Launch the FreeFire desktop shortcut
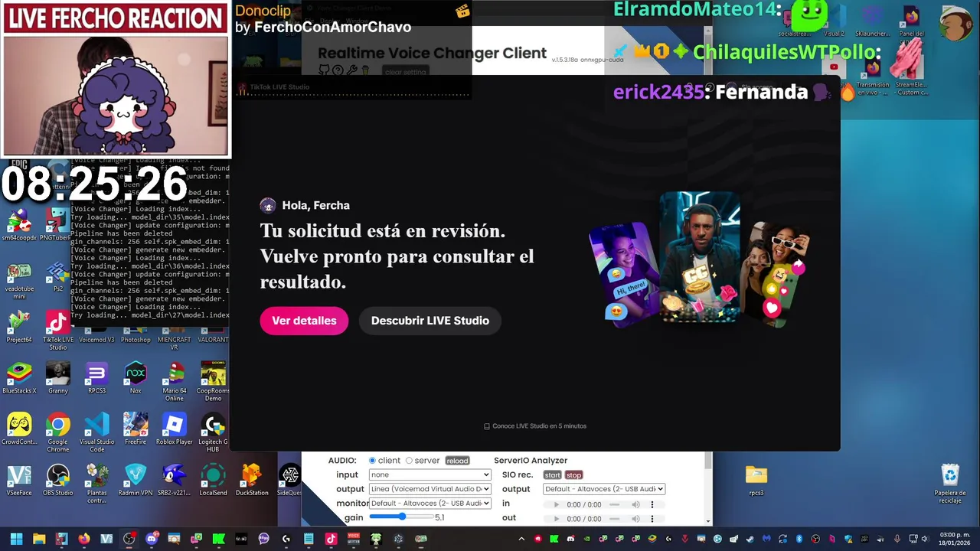This screenshot has height=551, width=980. pyautogui.click(x=136, y=429)
